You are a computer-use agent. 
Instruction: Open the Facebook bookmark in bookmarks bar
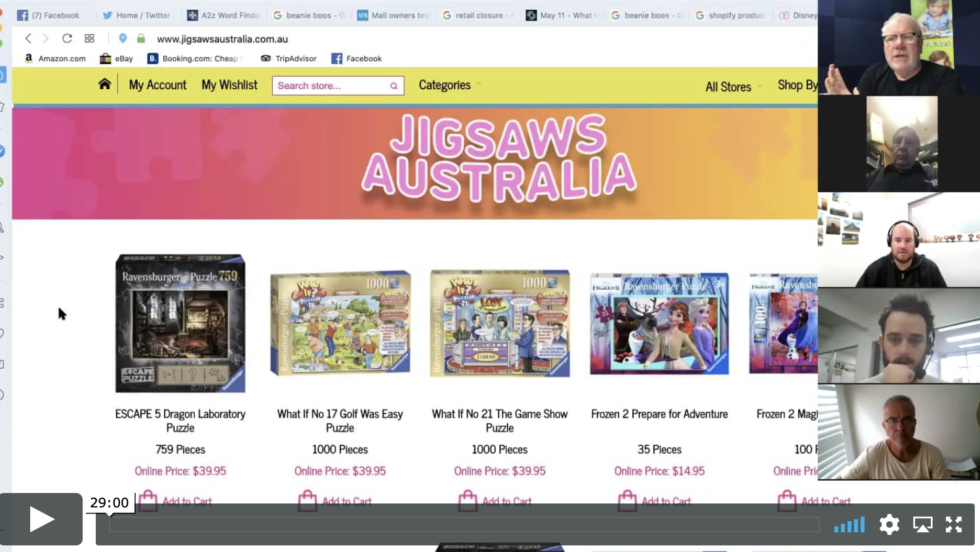point(357,58)
